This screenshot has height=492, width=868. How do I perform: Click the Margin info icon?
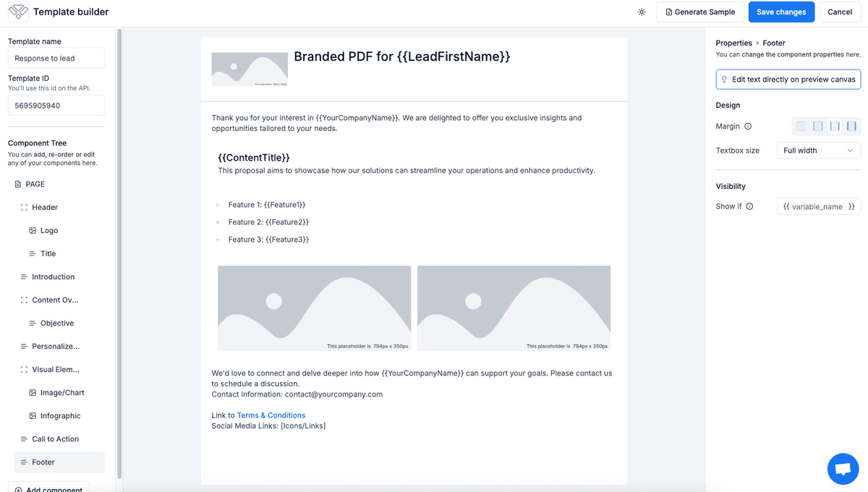click(748, 127)
